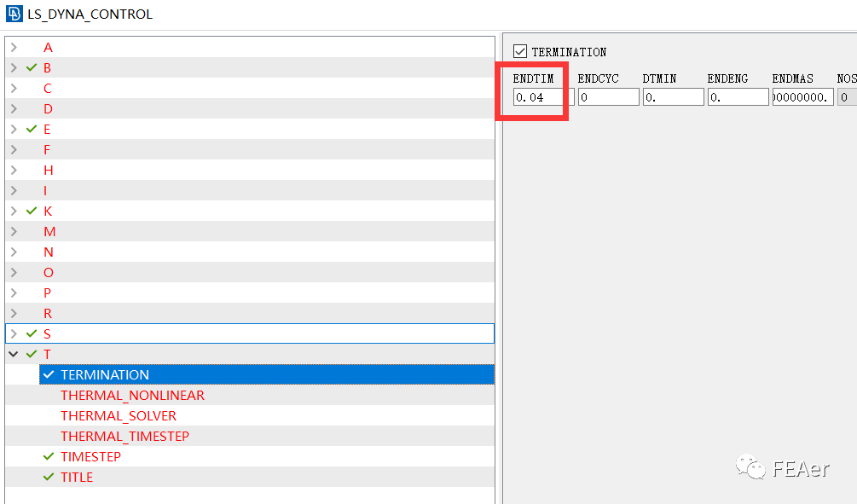
Task: Select the TIMESTEP tree item
Action: [x=90, y=456]
